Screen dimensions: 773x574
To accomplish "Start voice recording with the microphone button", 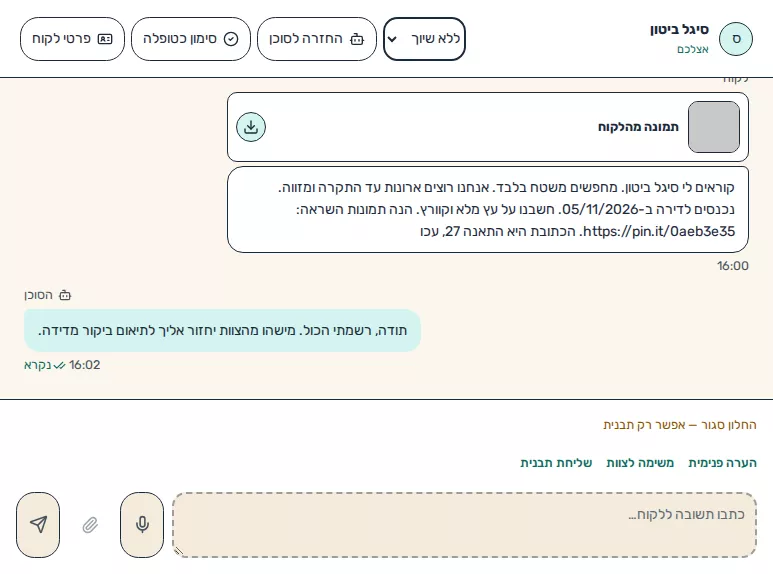I will tap(142, 525).
